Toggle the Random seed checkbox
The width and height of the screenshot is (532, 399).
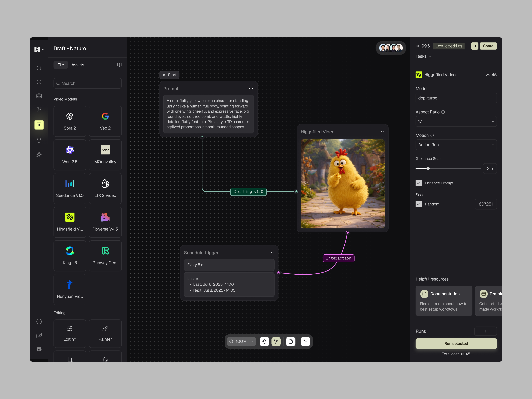click(419, 204)
